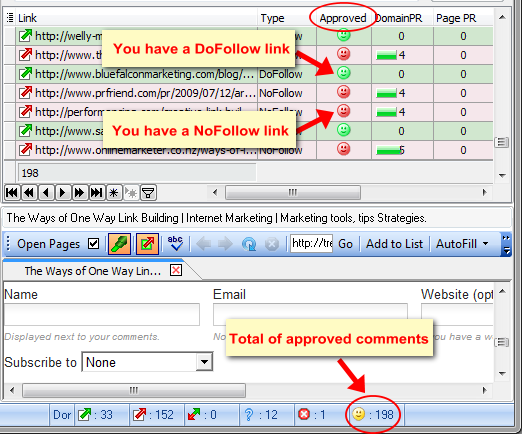Click browser pane scroll up arrow

pos(502,292)
